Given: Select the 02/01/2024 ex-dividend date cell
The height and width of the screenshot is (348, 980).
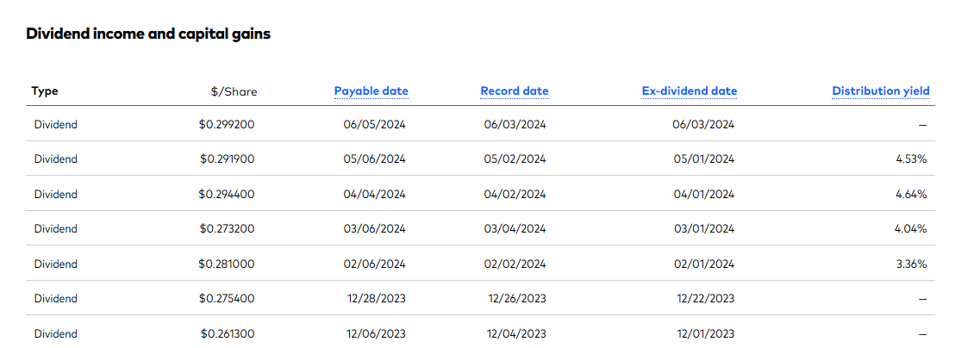Looking at the screenshot, I should point(703,264).
